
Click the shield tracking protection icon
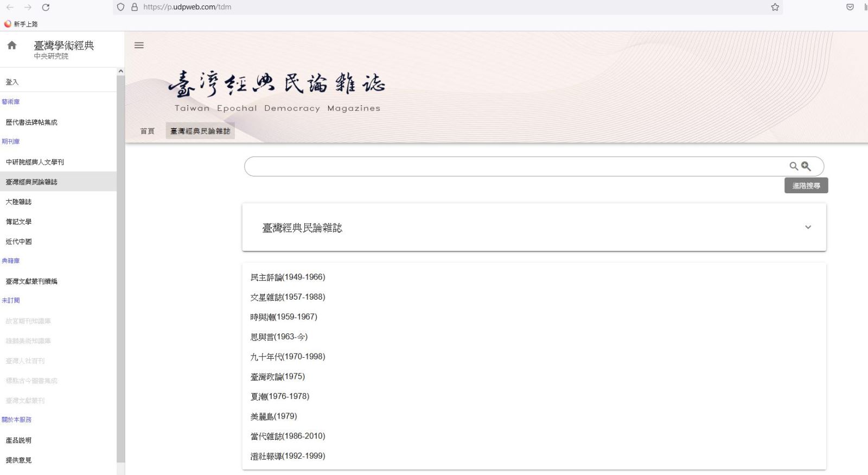[120, 7]
